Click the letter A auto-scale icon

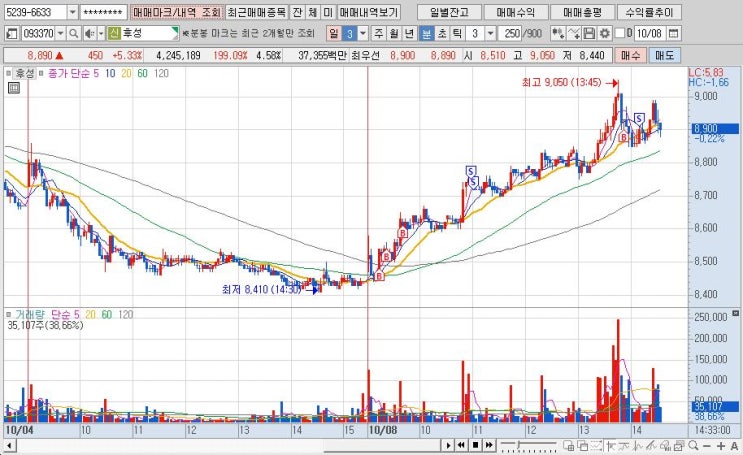tap(734, 446)
